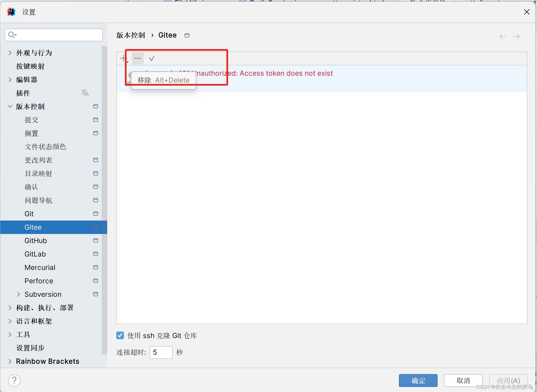Click the forward navigation arrow icon
Screen dimensions: 537x392
tap(516, 36)
